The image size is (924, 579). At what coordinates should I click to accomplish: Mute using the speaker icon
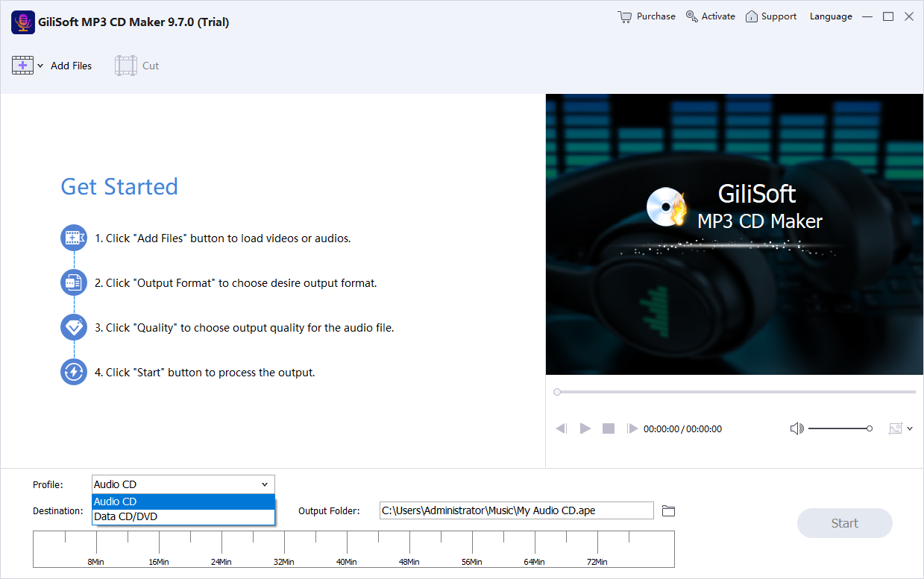[x=797, y=428]
